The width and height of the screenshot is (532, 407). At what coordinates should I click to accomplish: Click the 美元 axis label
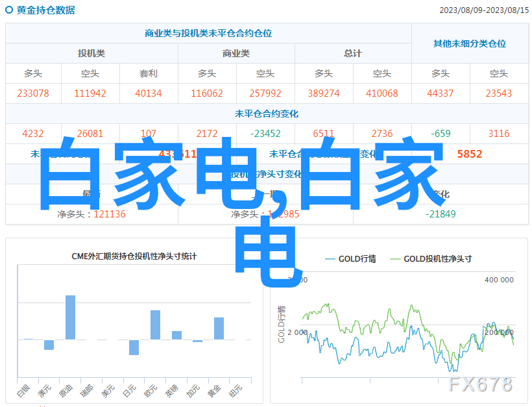pos(108,391)
